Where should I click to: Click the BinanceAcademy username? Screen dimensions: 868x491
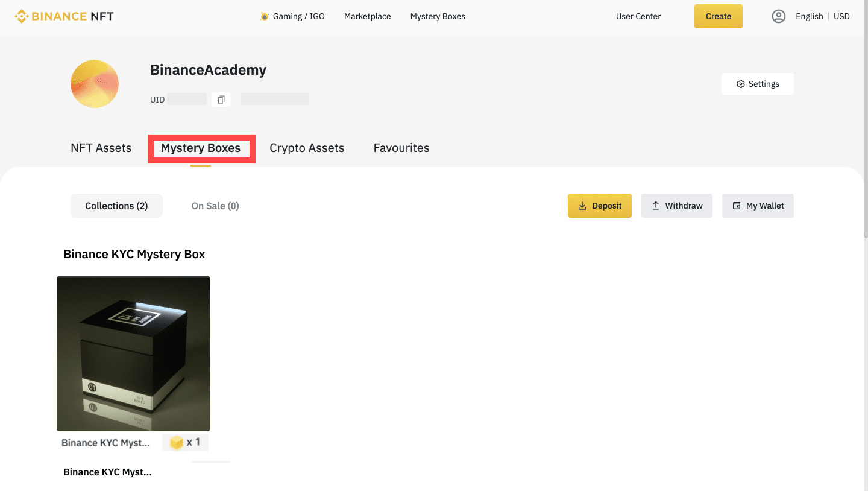[x=208, y=70]
